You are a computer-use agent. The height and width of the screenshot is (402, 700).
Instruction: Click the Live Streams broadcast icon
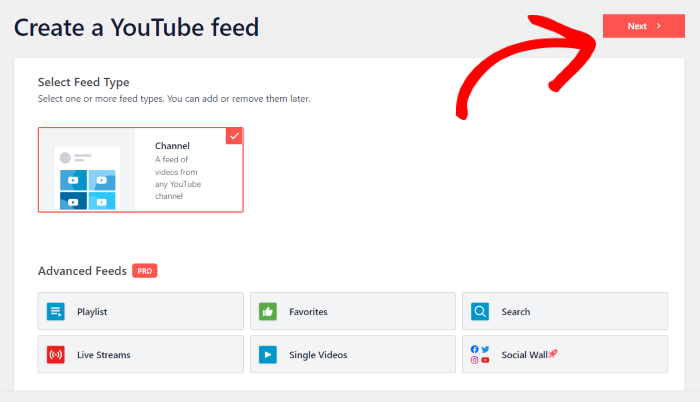56,355
